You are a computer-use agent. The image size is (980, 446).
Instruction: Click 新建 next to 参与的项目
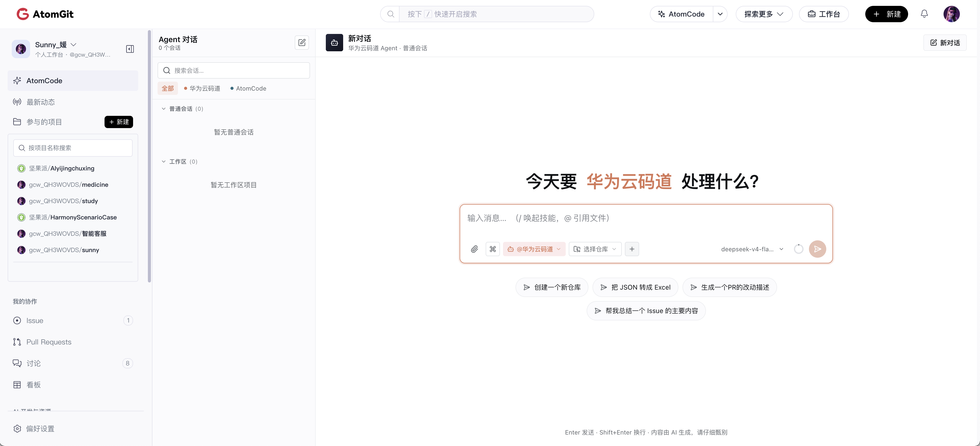pos(119,122)
